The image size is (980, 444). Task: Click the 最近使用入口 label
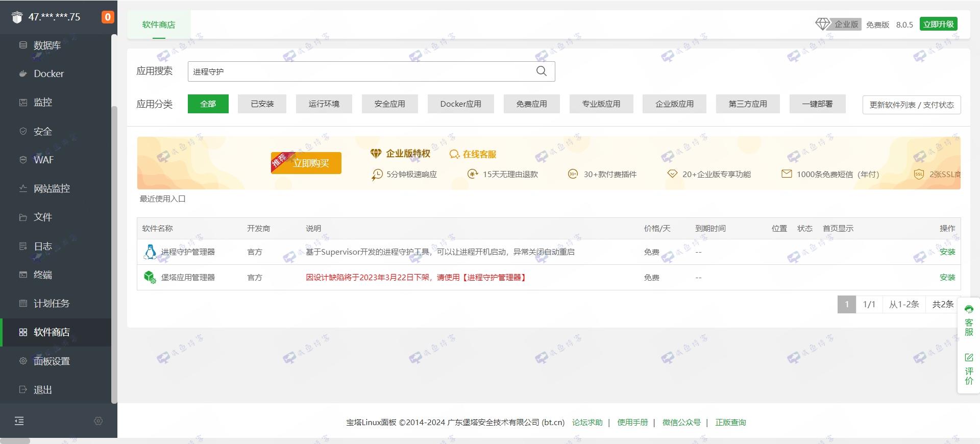click(x=162, y=199)
